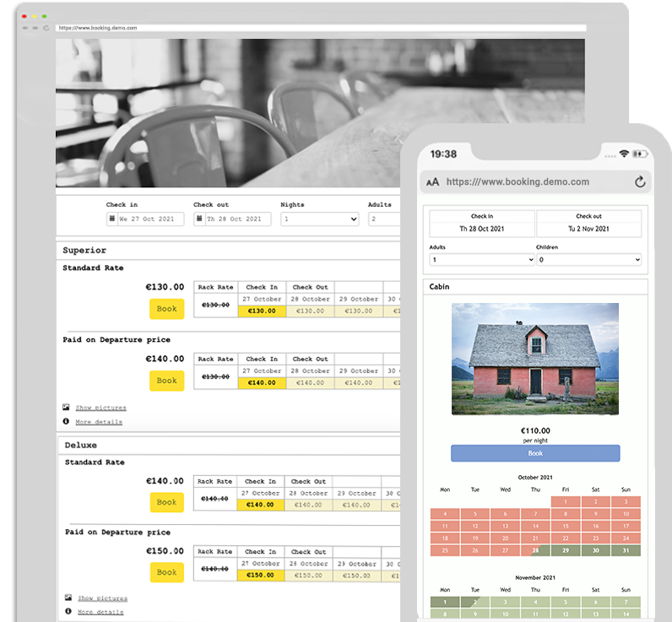Open More details link under Superior
This screenshot has height=622, width=672.
99,422
